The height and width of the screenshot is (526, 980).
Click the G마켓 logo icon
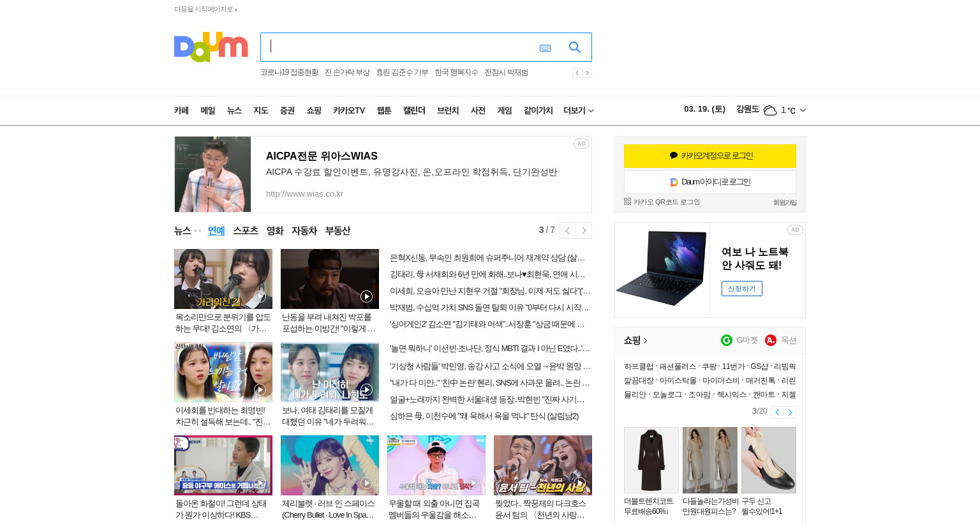tap(727, 340)
